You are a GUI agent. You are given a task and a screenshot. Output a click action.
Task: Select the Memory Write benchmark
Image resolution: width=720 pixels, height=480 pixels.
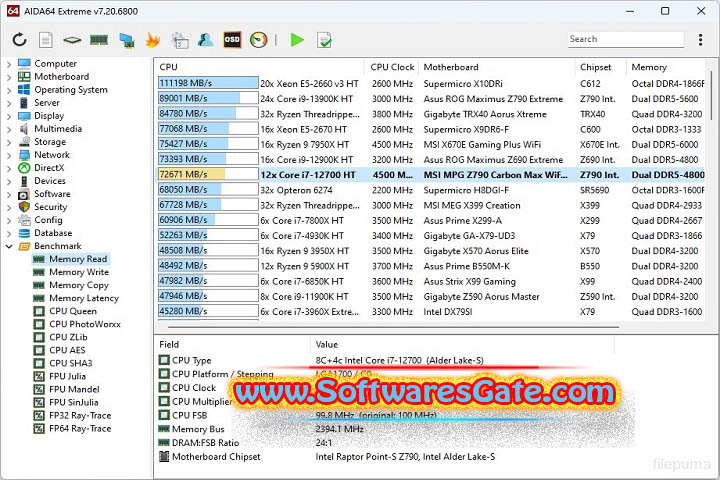pos(79,272)
